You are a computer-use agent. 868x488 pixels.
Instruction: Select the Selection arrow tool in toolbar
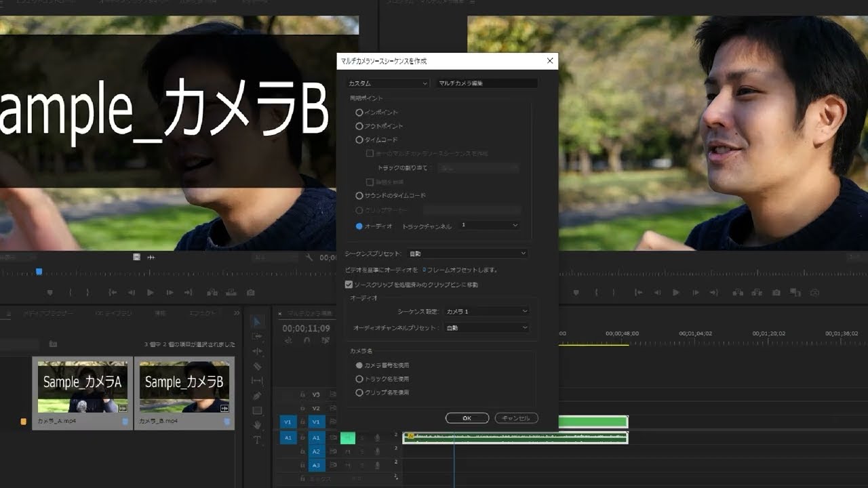(257, 321)
